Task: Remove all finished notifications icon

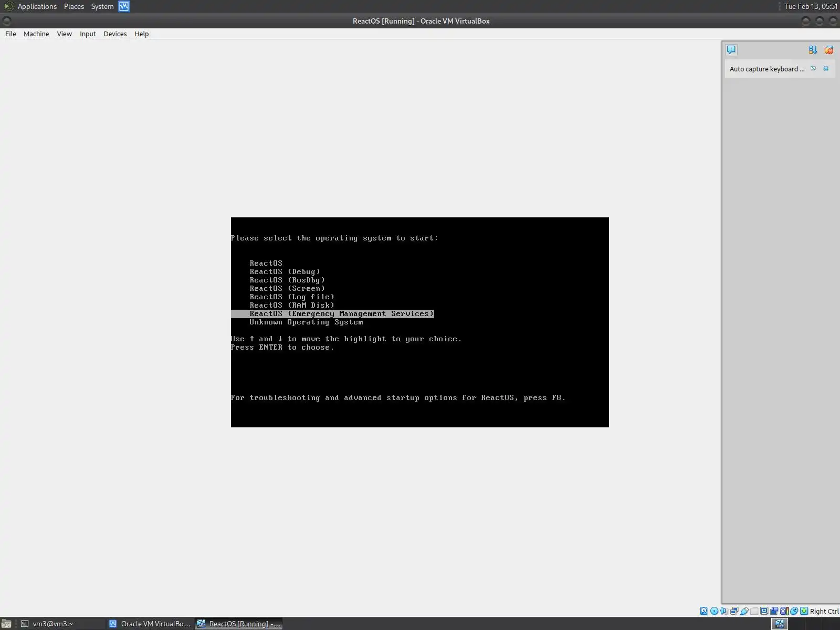Action: [829, 50]
